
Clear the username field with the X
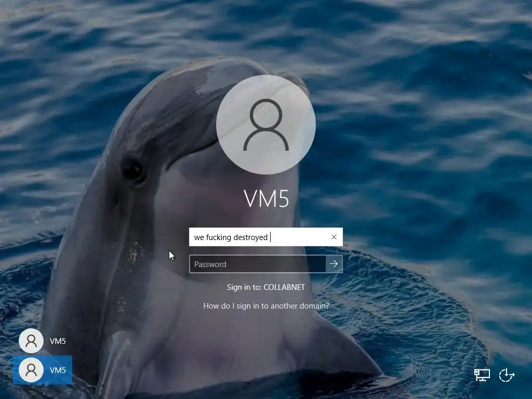click(334, 237)
